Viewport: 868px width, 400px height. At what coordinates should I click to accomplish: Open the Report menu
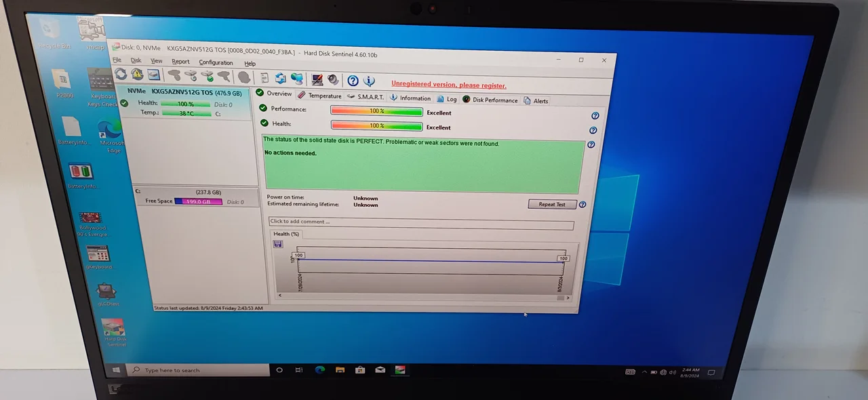click(x=180, y=62)
